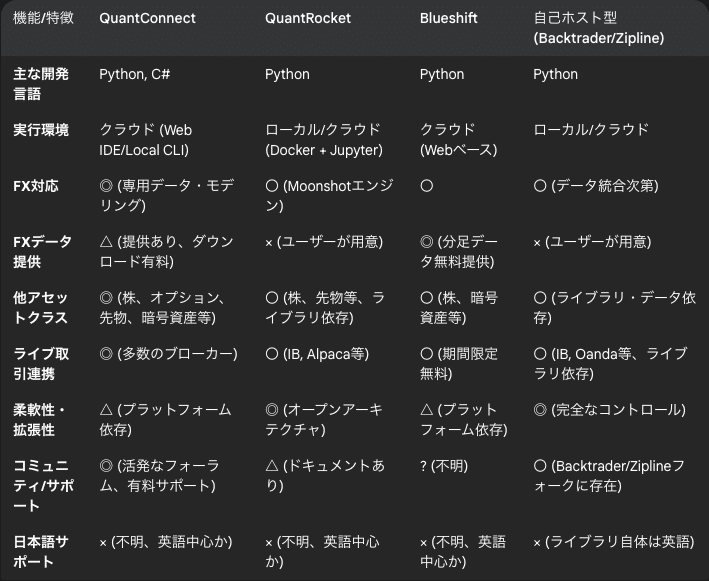Click the 他アセットクラス row label

coord(40,307)
